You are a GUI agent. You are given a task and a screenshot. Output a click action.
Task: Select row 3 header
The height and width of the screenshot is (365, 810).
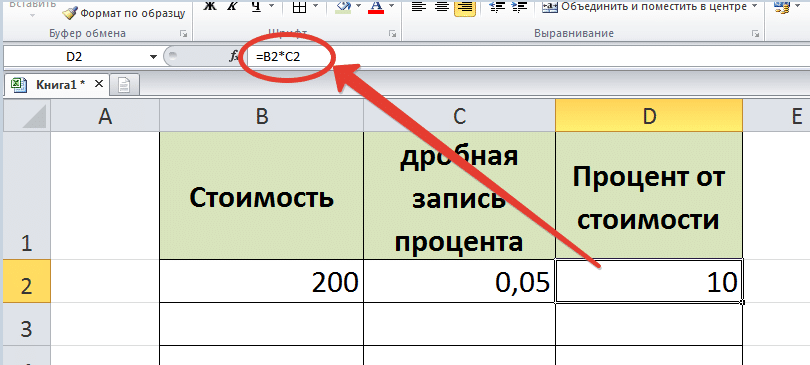(x=27, y=324)
